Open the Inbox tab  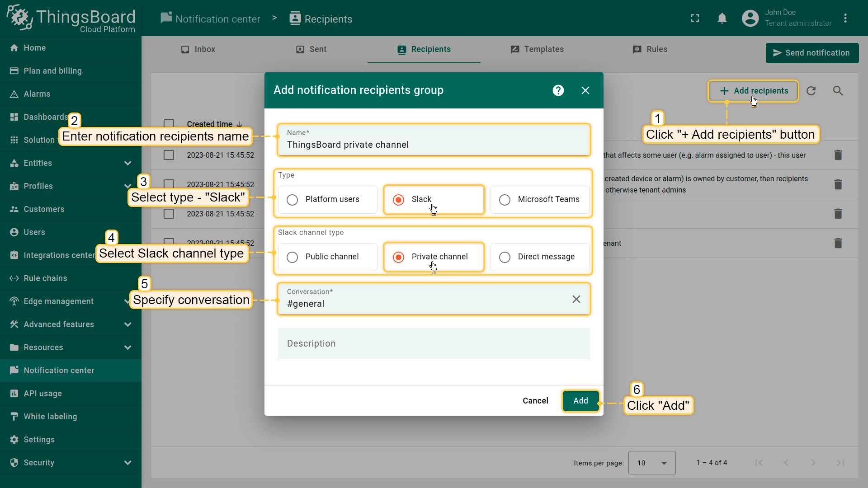coord(198,49)
